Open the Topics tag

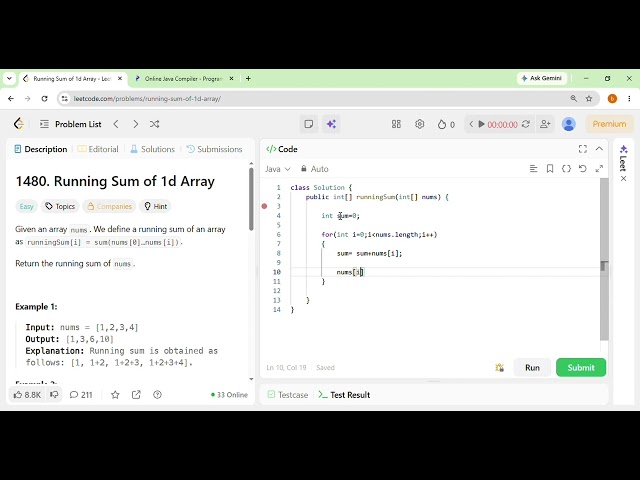[60, 207]
